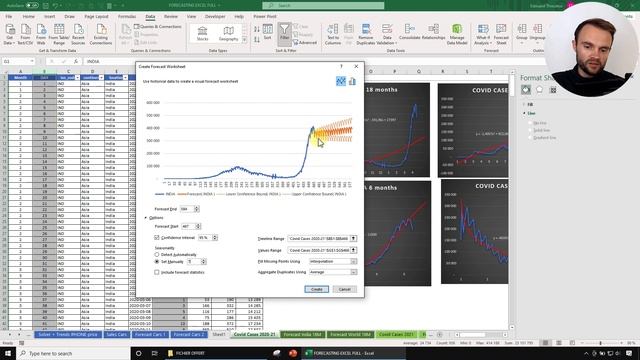Open Recent Sources in the ribbon
The image size is (640, 360).
pyautogui.click(x=78, y=34)
